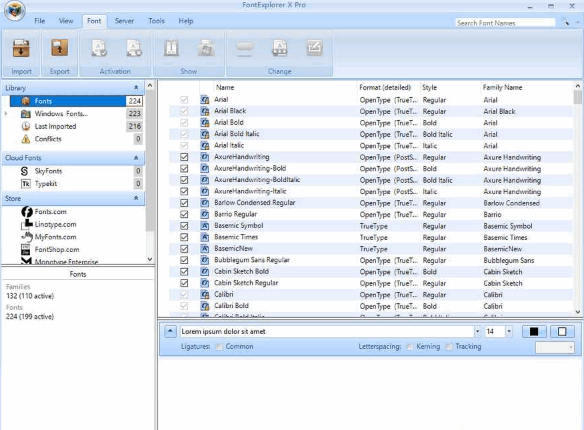Click the font icon beside Basemic Symbol
The width and height of the screenshot is (584, 430).
click(x=205, y=226)
